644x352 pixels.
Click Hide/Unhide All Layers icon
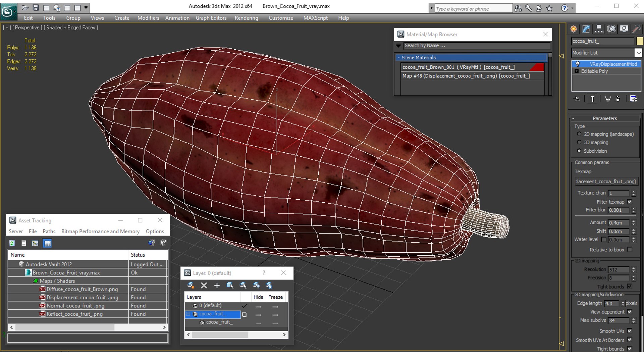coord(256,285)
